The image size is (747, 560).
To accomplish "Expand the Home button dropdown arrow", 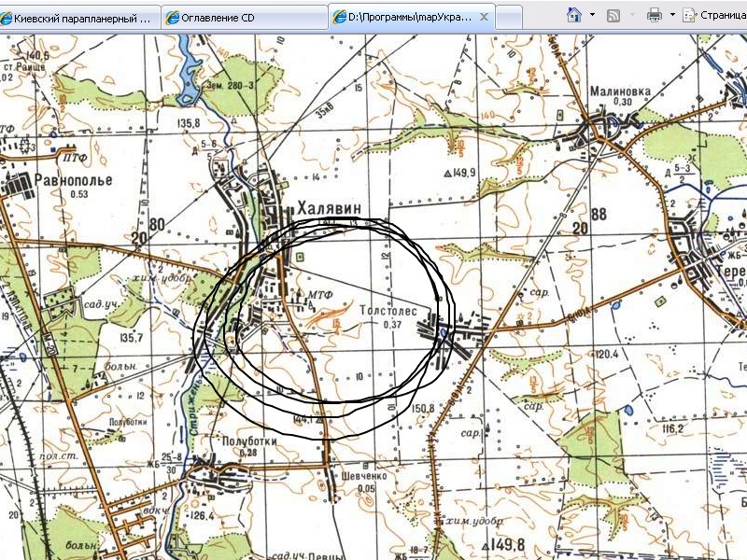I will click(591, 15).
